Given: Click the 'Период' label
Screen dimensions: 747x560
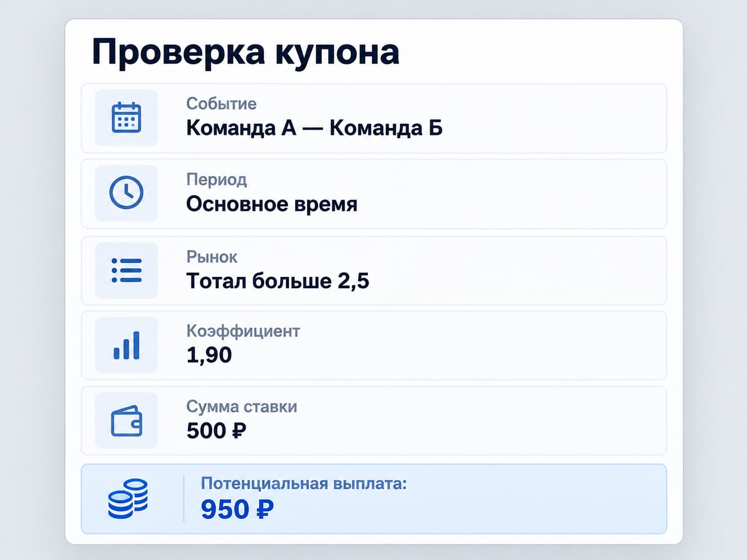Looking at the screenshot, I should pyautogui.click(x=217, y=180).
